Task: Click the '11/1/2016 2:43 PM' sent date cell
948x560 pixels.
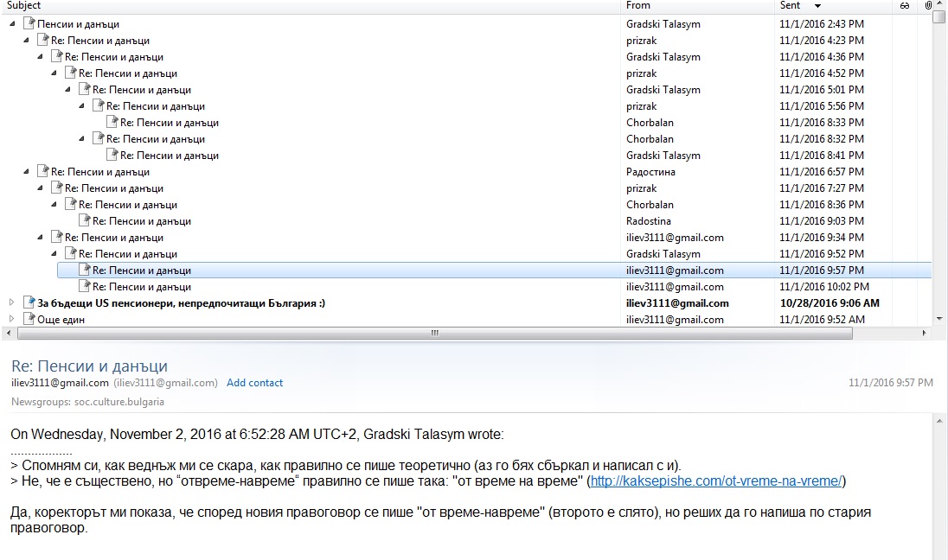Action: [822, 23]
